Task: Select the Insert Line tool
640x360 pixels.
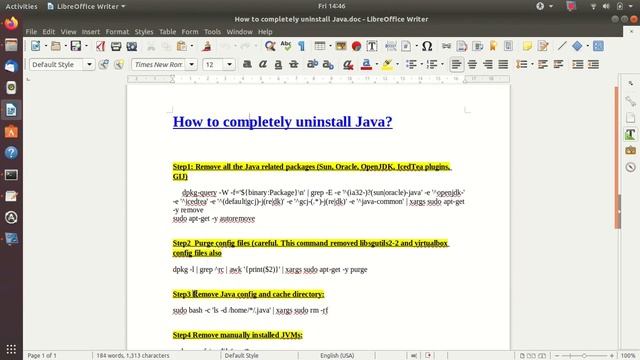Action: coord(562,46)
